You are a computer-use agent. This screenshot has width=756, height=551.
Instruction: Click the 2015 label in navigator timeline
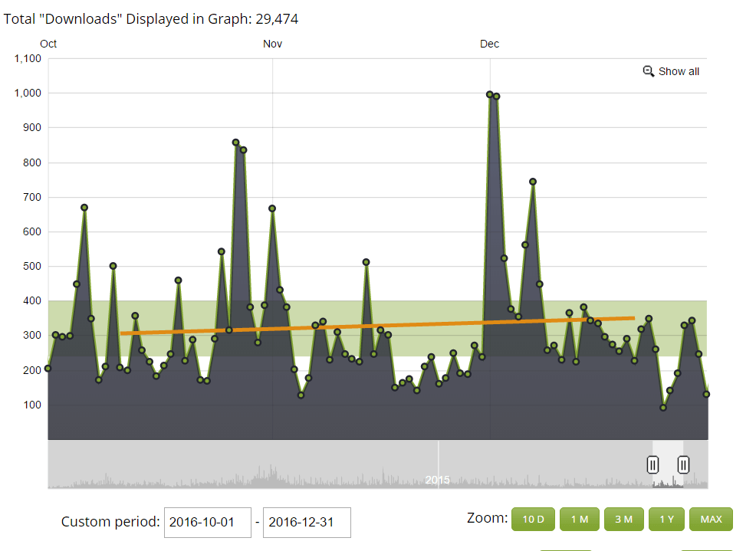(x=437, y=480)
